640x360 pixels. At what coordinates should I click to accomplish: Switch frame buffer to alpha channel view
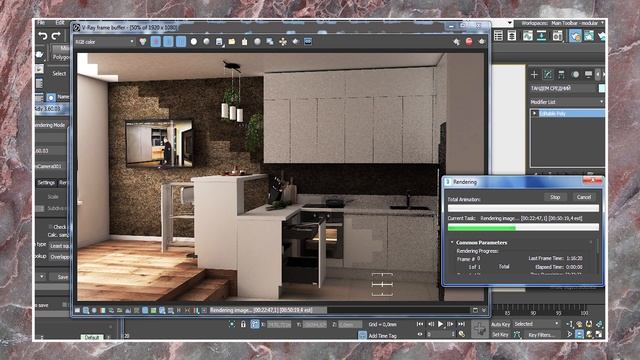[x=194, y=42]
